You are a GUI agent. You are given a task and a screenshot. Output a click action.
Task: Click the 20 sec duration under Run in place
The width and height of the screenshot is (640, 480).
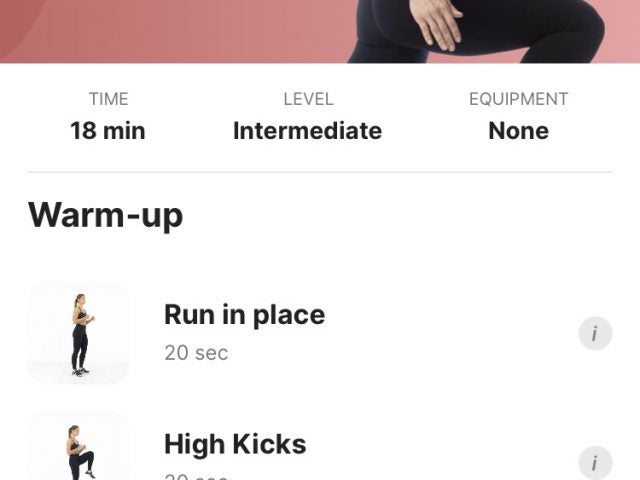[196, 353]
